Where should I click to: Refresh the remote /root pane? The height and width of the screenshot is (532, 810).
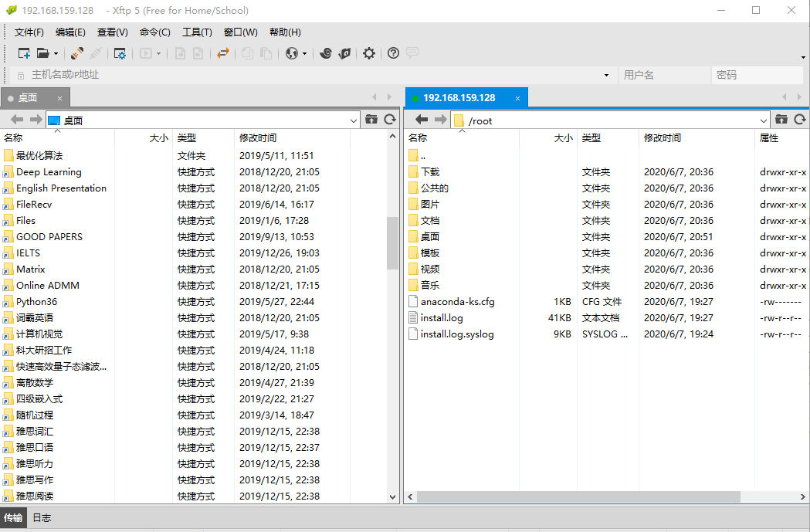[x=800, y=120]
